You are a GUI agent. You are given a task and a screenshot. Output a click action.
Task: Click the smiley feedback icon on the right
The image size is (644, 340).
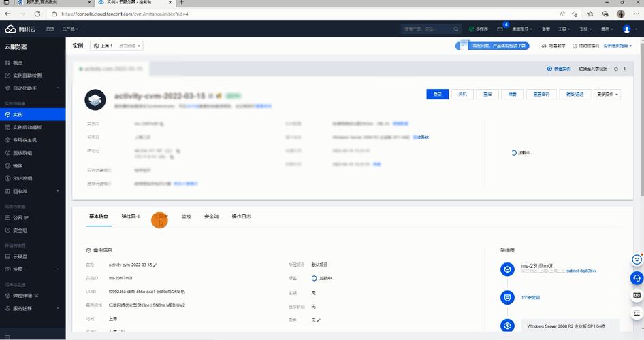coord(637,260)
